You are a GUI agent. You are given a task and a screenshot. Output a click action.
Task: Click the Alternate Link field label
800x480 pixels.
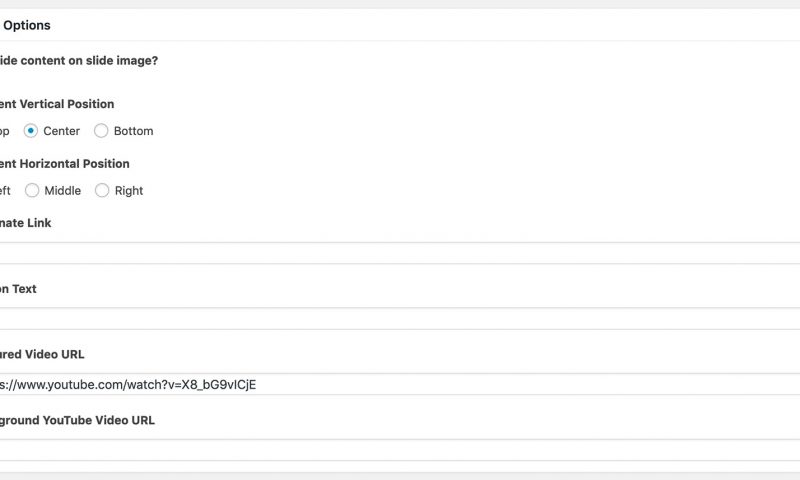(x=26, y=223)
